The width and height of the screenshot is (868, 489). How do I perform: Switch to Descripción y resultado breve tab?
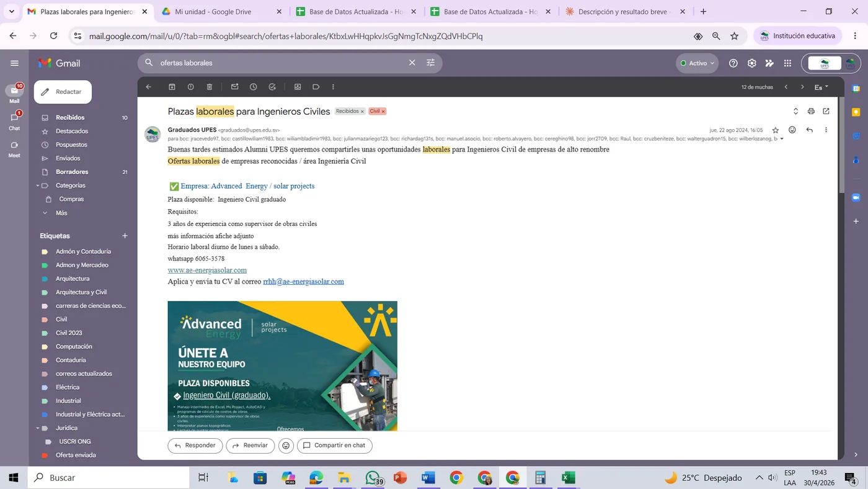(626, 11)
